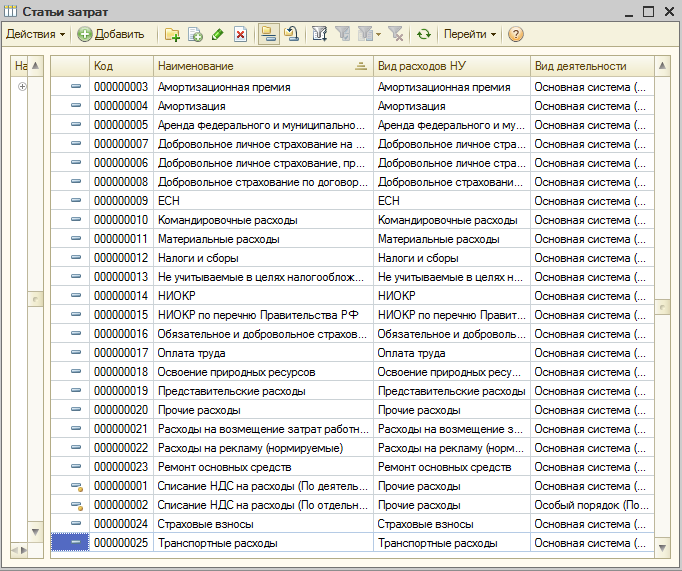Select Материальные расходы name cell

pos(263,239)
